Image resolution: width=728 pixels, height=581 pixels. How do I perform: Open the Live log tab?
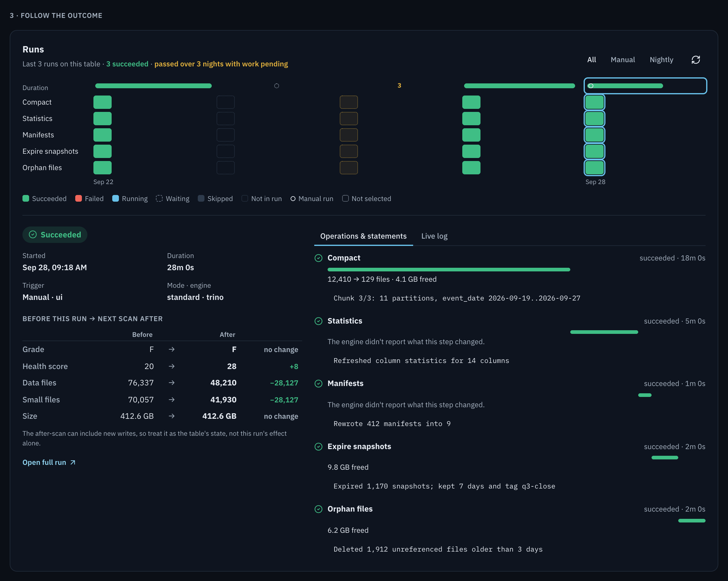(434, 236)
